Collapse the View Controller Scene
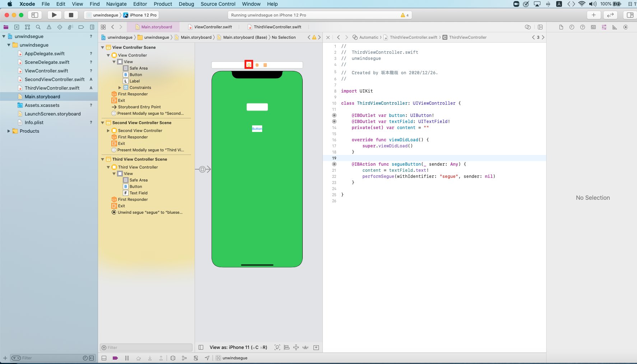Screen dimensions: 637x364 pyautogui.click(x=103, y=47)
